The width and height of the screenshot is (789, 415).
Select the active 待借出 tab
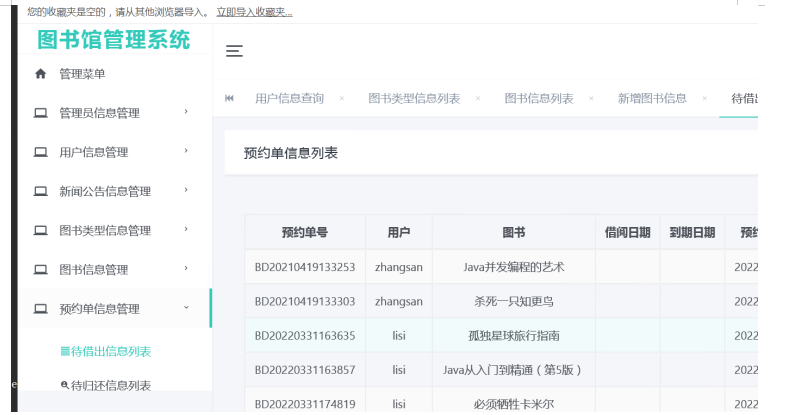744,99
